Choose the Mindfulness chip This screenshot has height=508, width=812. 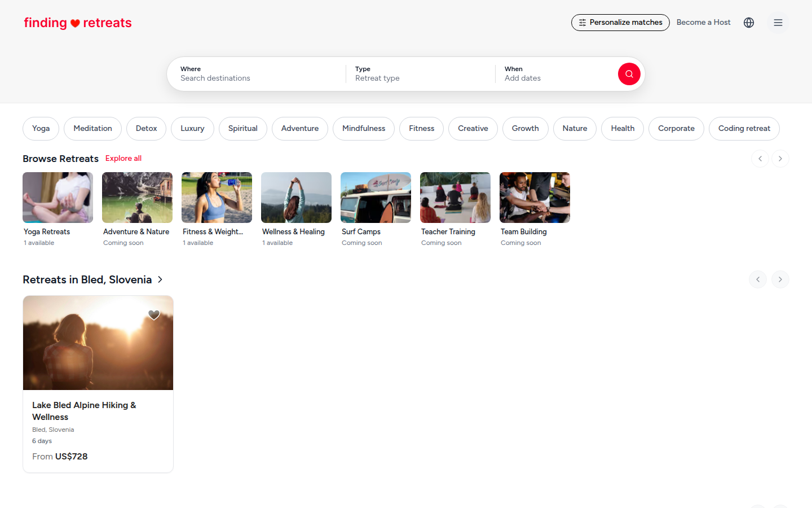pos(364,129)
